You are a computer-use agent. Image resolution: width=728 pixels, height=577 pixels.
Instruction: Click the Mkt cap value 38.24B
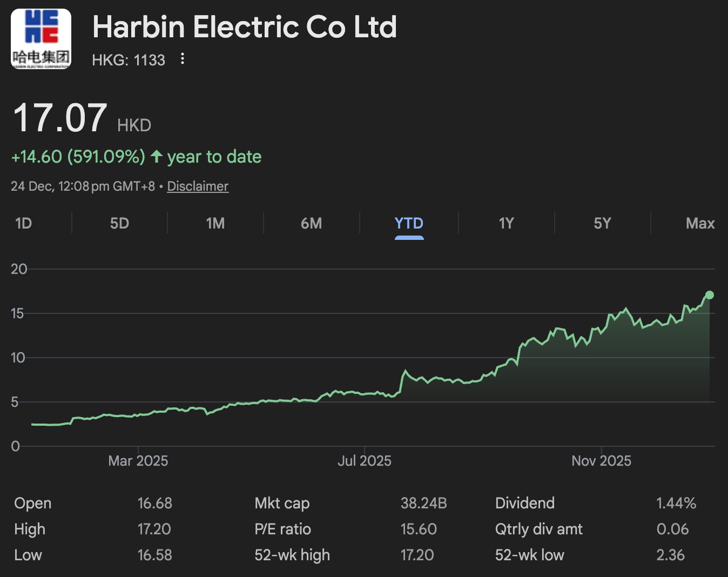[x=424, y=503]
